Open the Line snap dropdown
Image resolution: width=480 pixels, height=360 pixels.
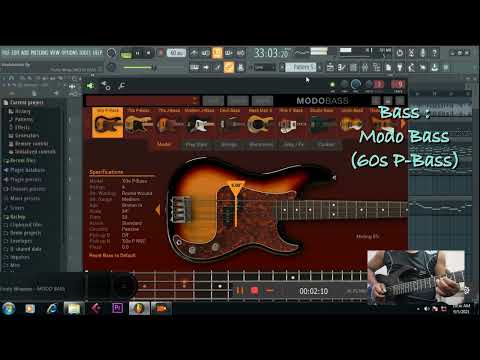click(x=265, y=68)
